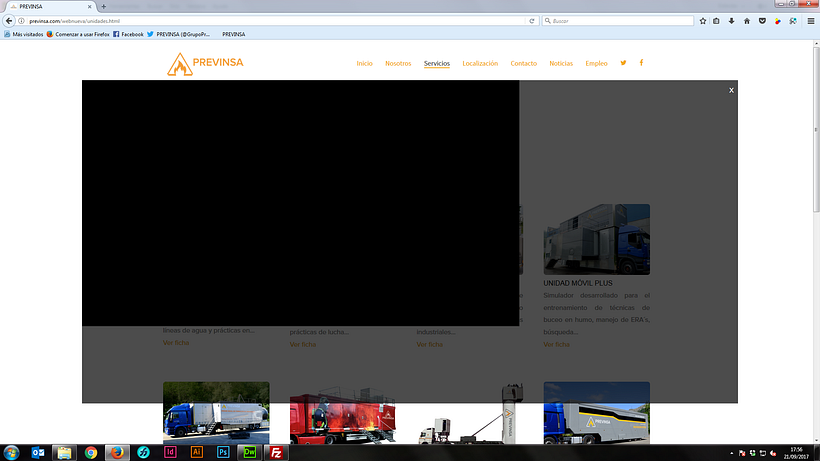This screenshot has width=820, height=461.
Task: Open the Comenzar a usar Firefox bookmark
Action: point(78,34)
